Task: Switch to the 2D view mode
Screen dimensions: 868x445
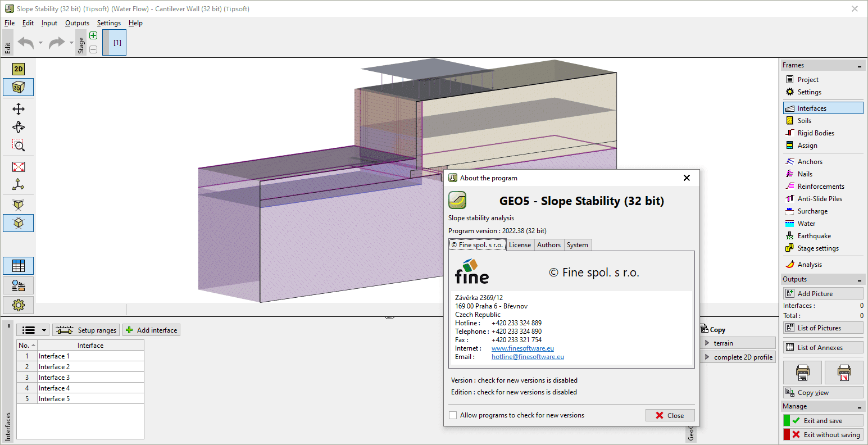Action: click(19, 69)
